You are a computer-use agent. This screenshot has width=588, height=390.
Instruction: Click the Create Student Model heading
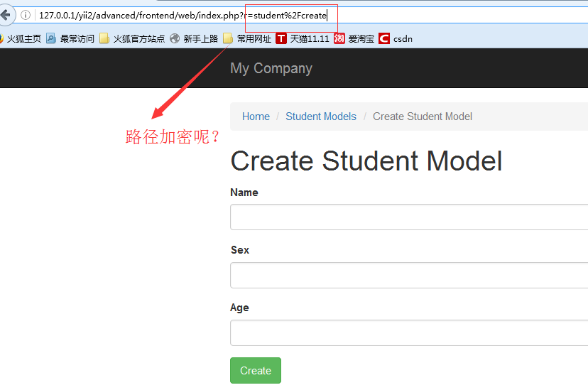[366, 161]
